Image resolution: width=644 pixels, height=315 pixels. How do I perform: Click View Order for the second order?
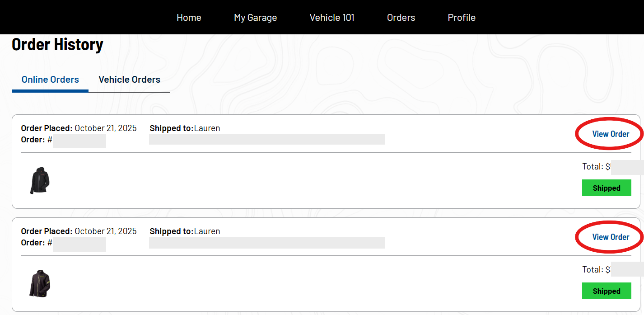611,237
